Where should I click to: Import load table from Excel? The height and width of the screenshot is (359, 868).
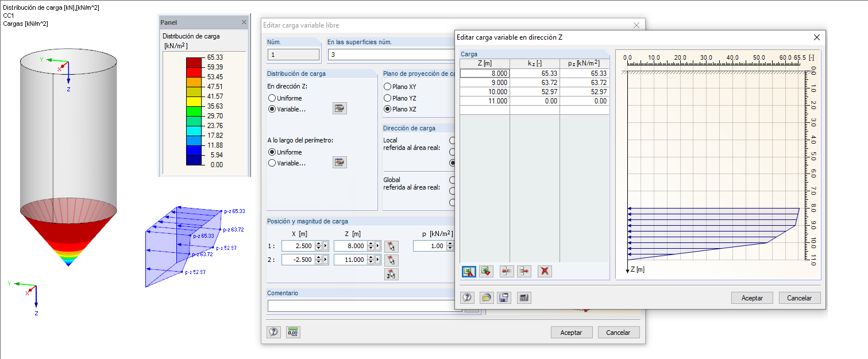tap(487, 271)
